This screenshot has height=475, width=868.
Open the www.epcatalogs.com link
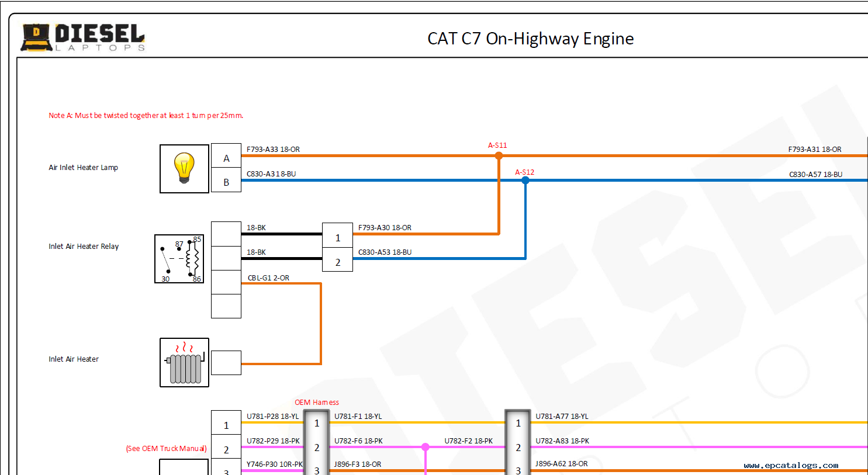(791, 466)
